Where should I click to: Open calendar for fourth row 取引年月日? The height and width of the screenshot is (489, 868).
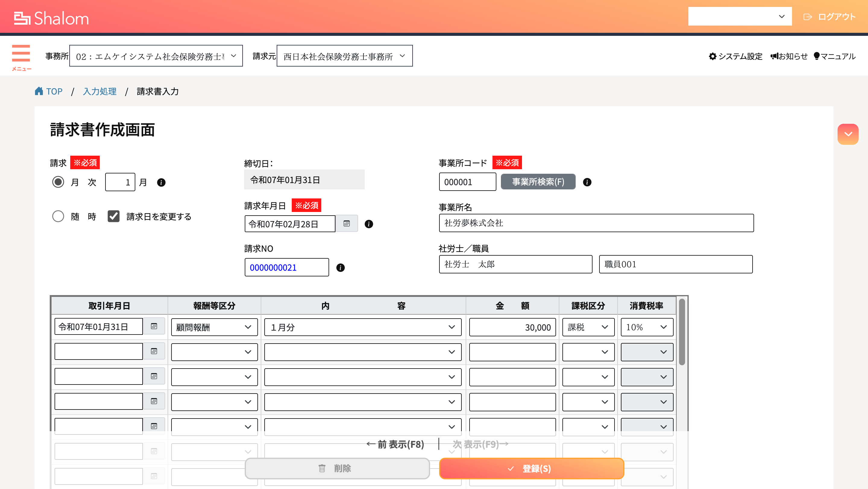(x=154, y=401)
